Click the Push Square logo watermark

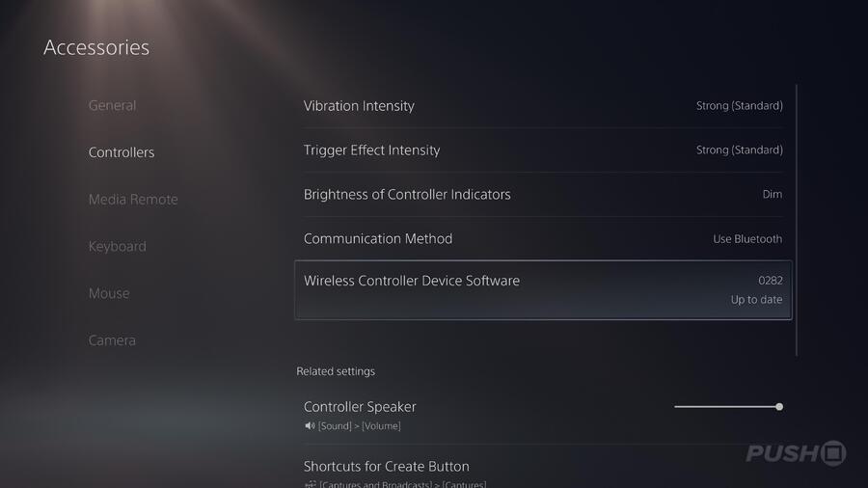[796, 453]
